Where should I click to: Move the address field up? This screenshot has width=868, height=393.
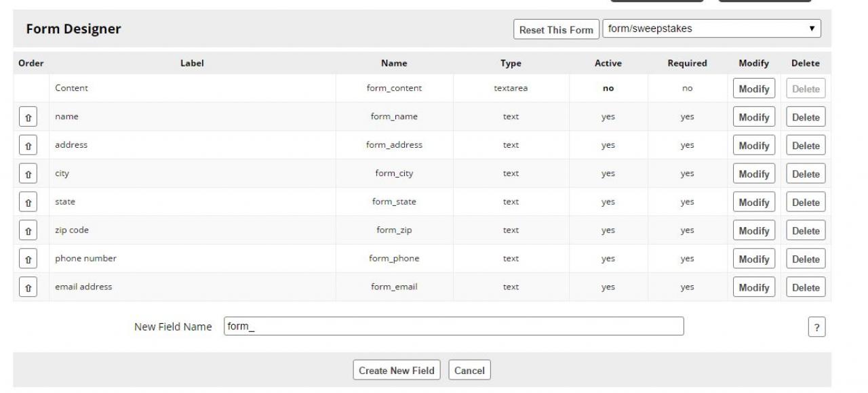click(x=28, y=146)
